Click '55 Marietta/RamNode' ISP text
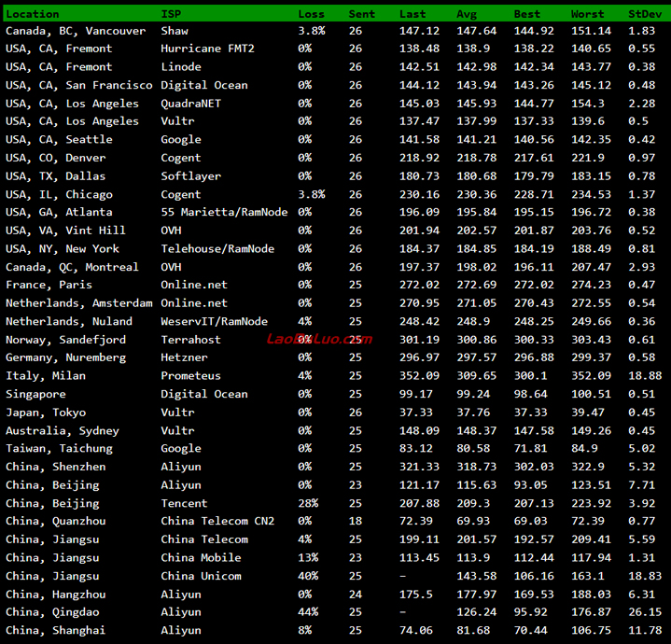Viewport: 671px width, 644px height. pos(224,212)
